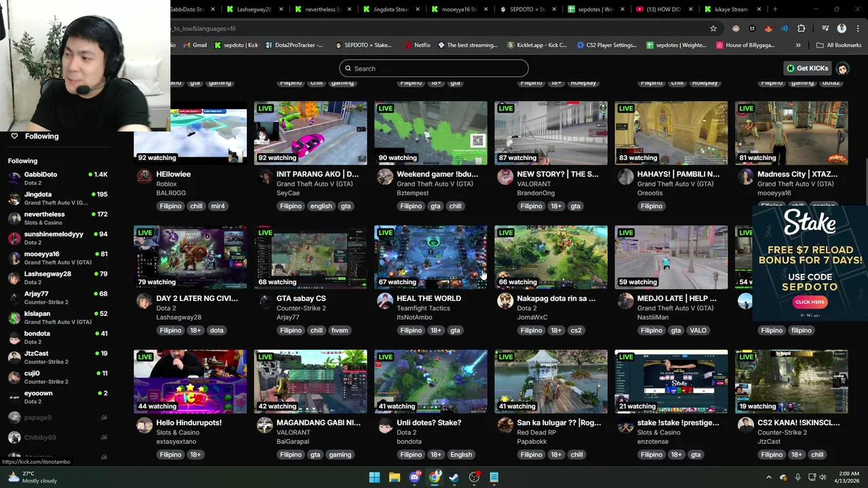The height and width of the screenshot is (488, 868).
Task: Select english tag under INIT PARANG AKO
Action: [x=321, y=206]
